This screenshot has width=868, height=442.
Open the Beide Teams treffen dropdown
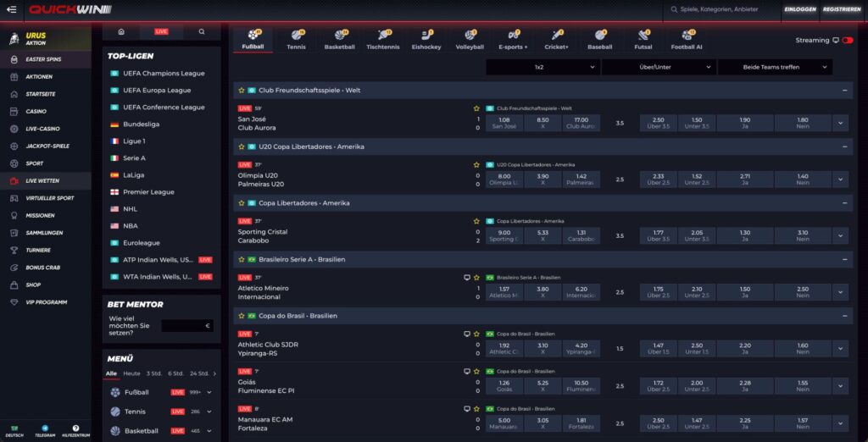(775, 67)
